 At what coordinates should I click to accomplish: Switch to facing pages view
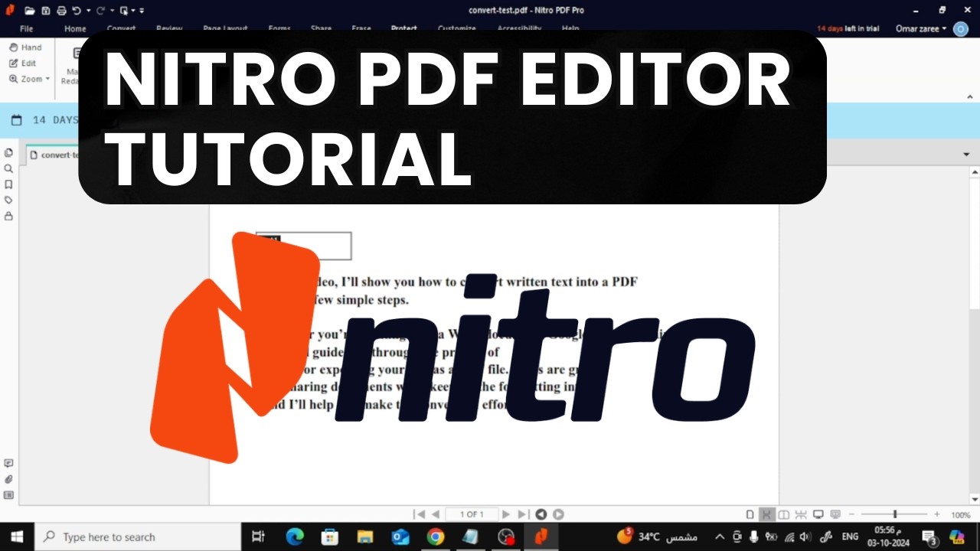783,515
